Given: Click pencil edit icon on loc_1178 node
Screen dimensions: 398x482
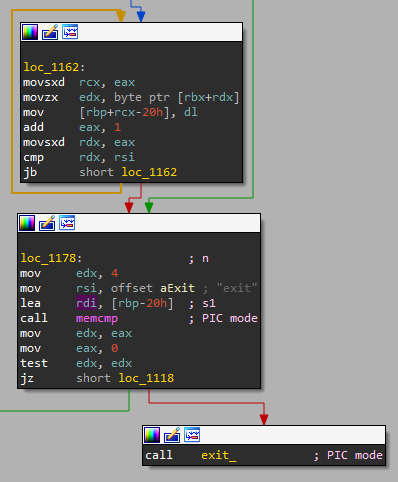Looking at the screenshot, I should pyautogui.click(x=47, y=223).
